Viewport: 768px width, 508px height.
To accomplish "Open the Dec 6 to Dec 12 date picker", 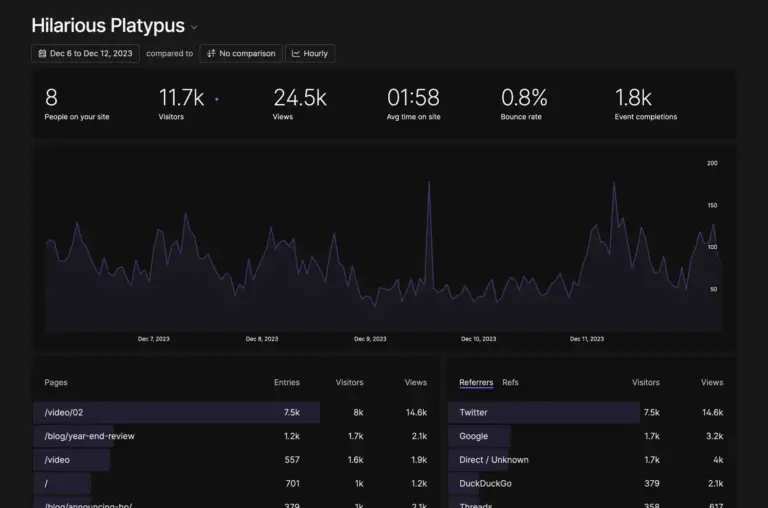I will coord(85,53).
